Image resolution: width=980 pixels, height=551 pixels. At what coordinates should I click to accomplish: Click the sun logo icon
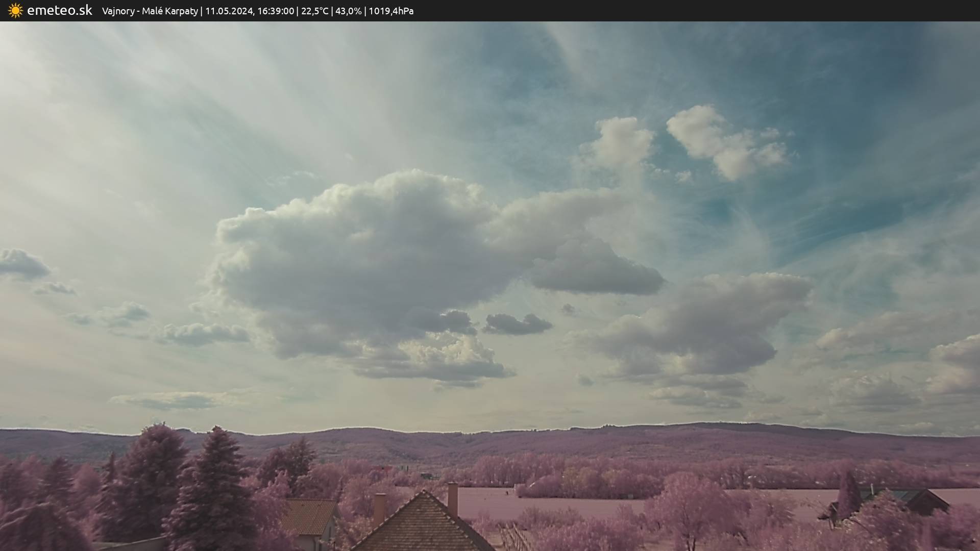(x=15, y=11)
